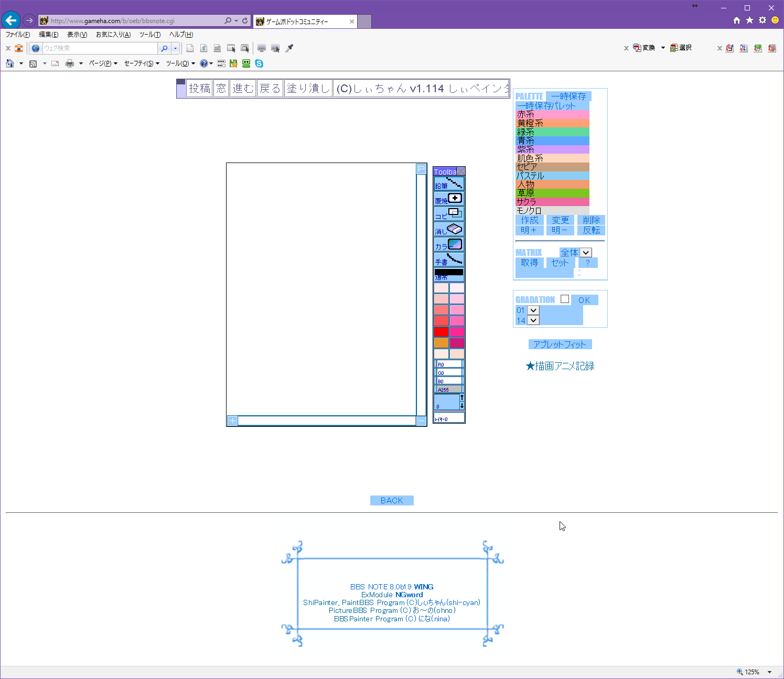
Task: Click the browser home icon at top right
Action: (737, 20)
